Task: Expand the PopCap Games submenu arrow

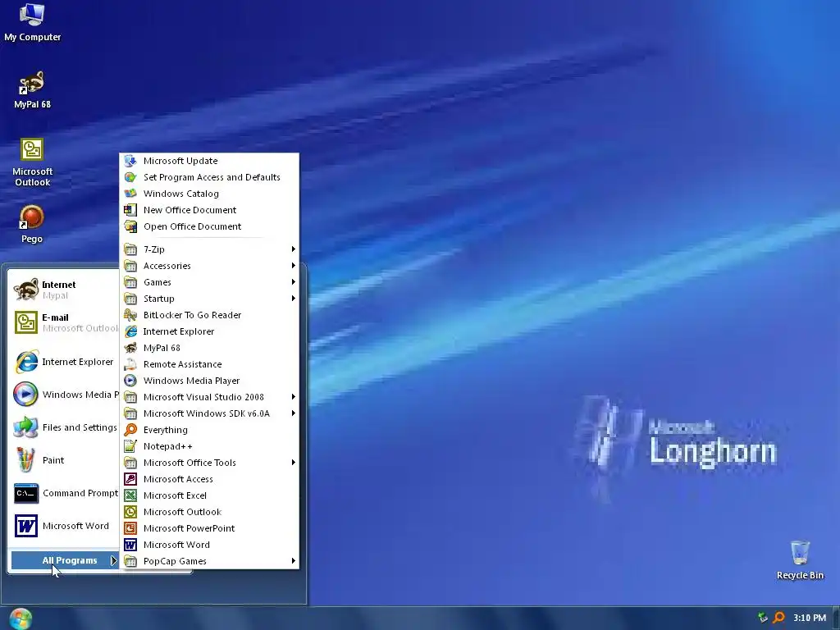Action: pyautogui.click(x=293, y=561)
